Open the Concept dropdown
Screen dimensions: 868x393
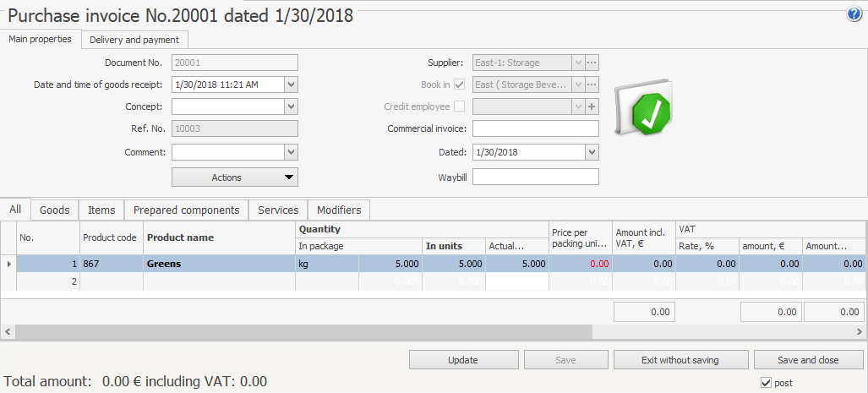(x=291, y=106)
